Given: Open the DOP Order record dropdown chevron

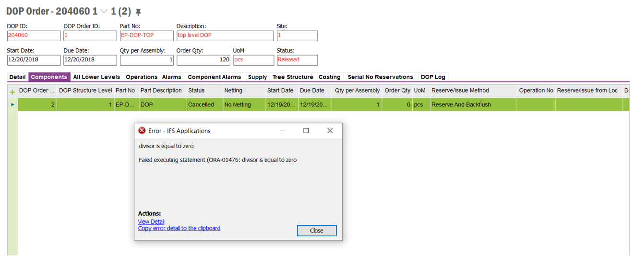Looking at the screenshot, I should (104, 12).
